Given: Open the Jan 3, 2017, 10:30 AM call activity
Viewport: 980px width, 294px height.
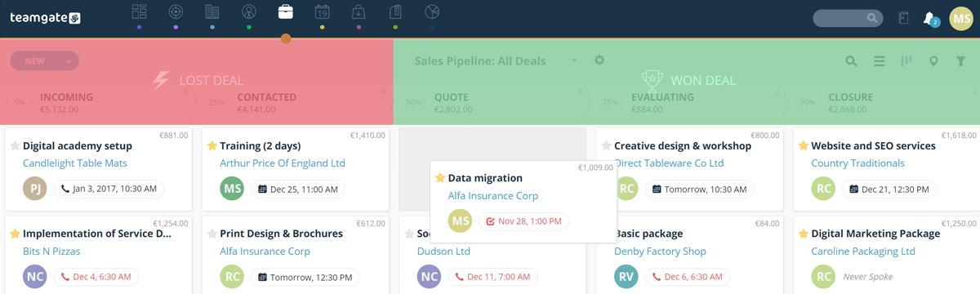Looking at the screenshot, I should point(109,189).
